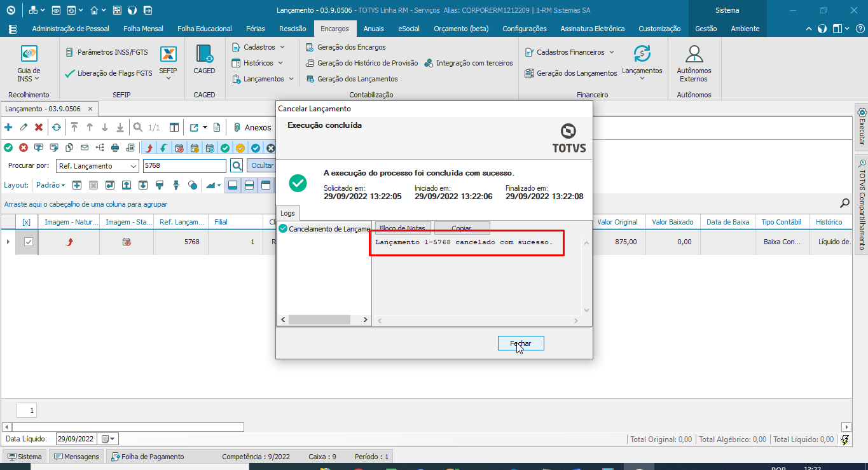Open the Mensagens status bar button
The height and width of the screenshot is (470, 868).
76,457
